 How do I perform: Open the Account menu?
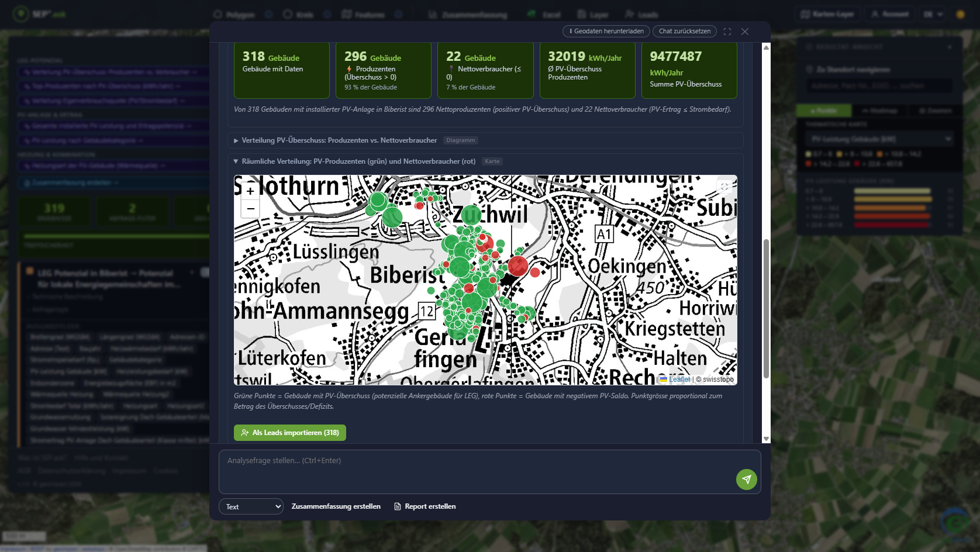point(890,14)
